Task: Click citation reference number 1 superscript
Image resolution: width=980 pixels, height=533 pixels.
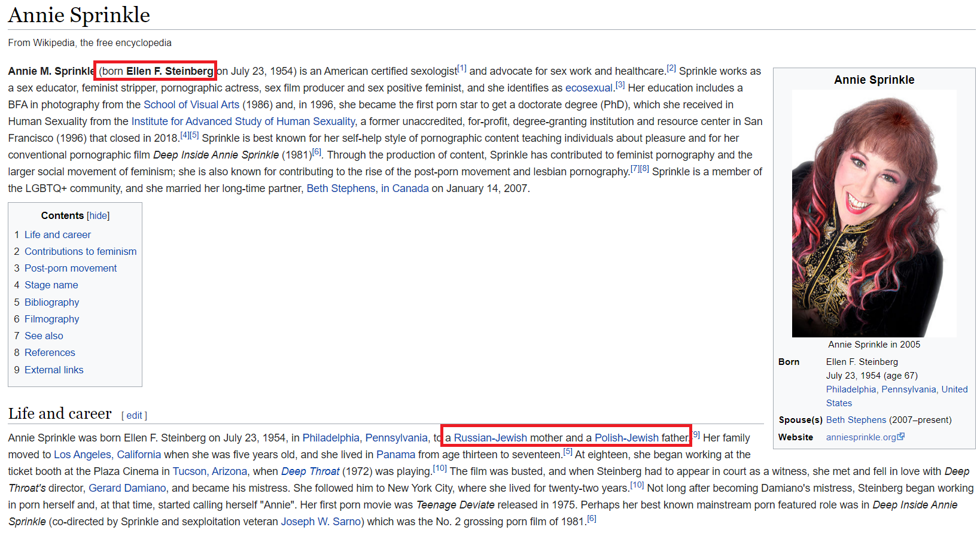Action: coord(462,68)
